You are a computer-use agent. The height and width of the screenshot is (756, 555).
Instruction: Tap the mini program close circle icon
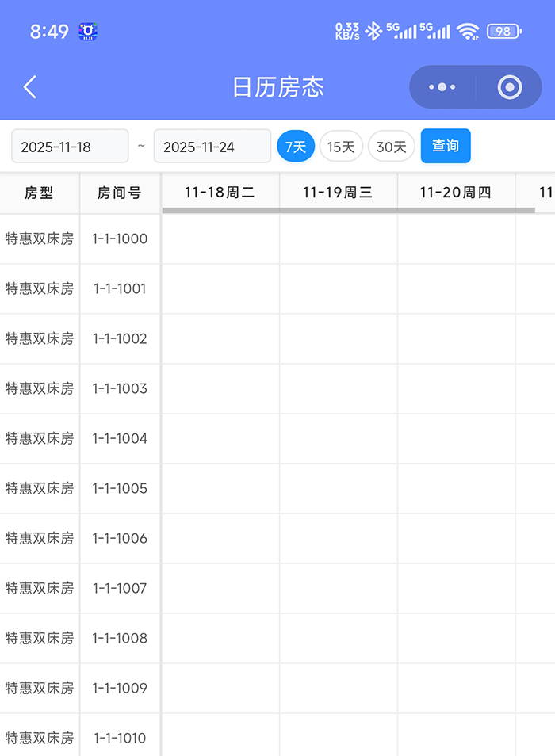click(x=510, y=87)
